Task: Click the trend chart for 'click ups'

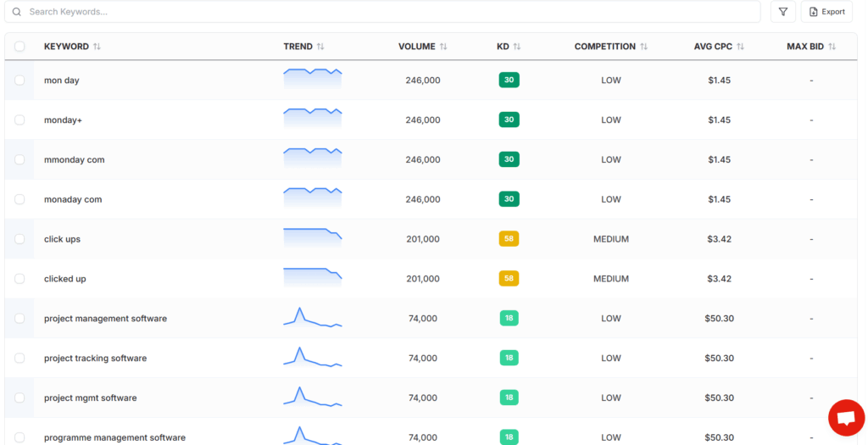Action: 312,238
